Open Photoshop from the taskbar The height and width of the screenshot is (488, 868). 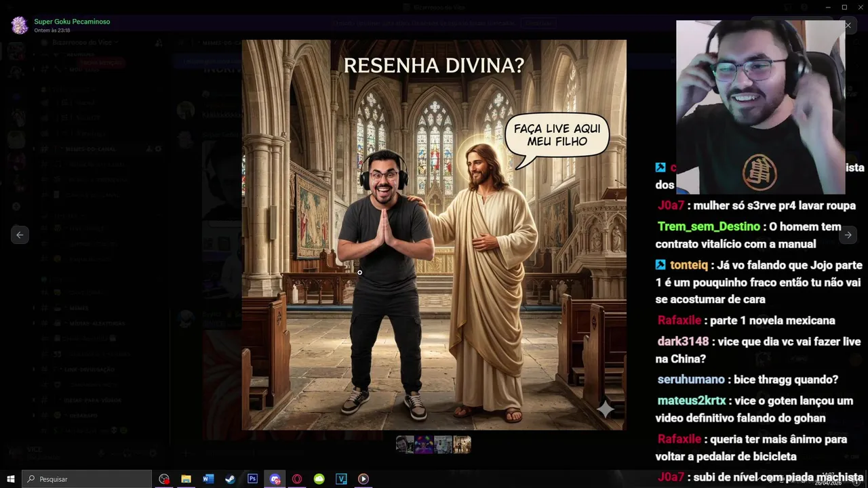click(x=252, y=479)
